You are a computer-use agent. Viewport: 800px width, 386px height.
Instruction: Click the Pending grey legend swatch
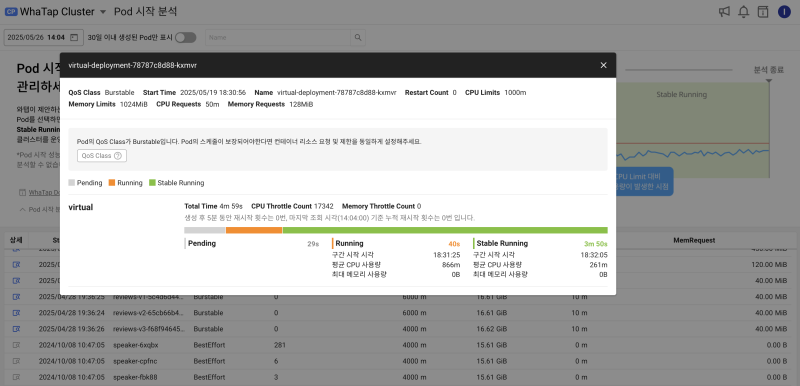coord(71,183)
